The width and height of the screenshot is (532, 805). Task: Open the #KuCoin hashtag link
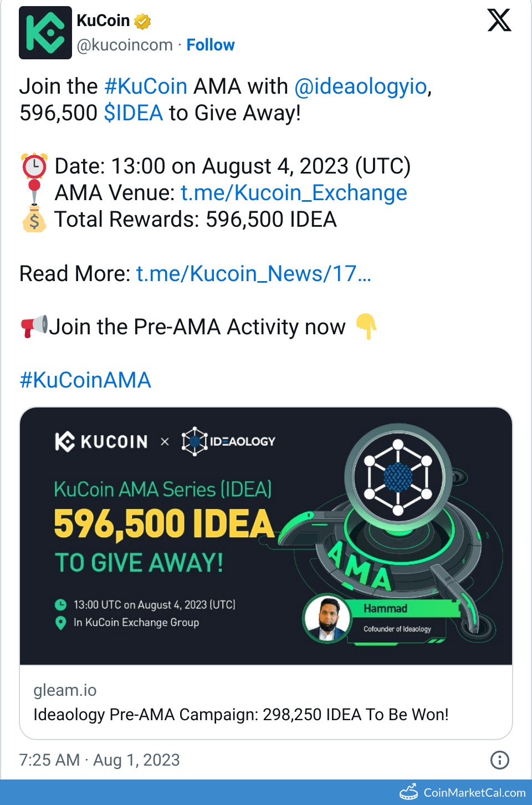146,86
